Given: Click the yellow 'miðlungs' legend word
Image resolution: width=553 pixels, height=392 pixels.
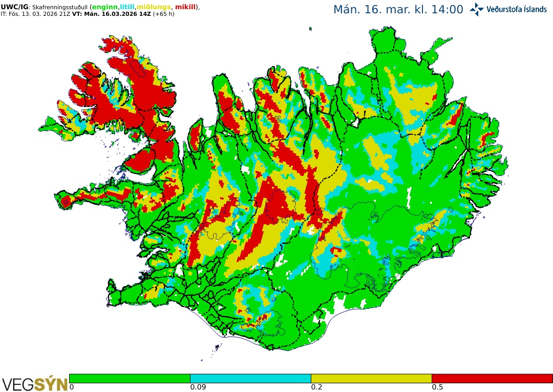Looking at the screenshot, I should pyautogui.click(x=154, y=7).
